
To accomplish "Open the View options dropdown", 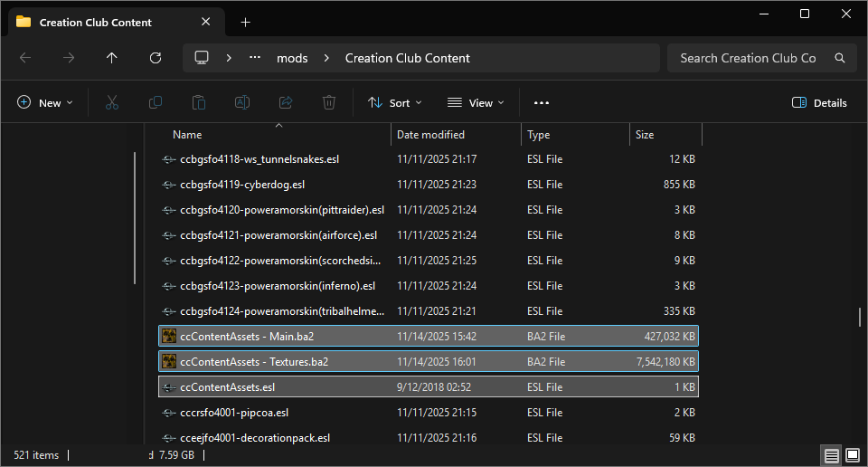I will [x=476, y=103].
